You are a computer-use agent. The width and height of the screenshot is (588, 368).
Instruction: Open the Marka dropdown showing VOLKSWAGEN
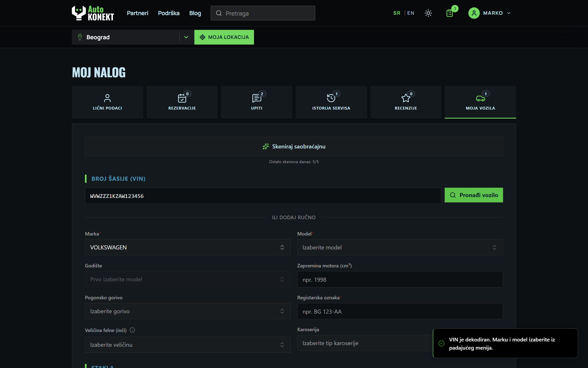pyautogui.click(x=188, y=247)
